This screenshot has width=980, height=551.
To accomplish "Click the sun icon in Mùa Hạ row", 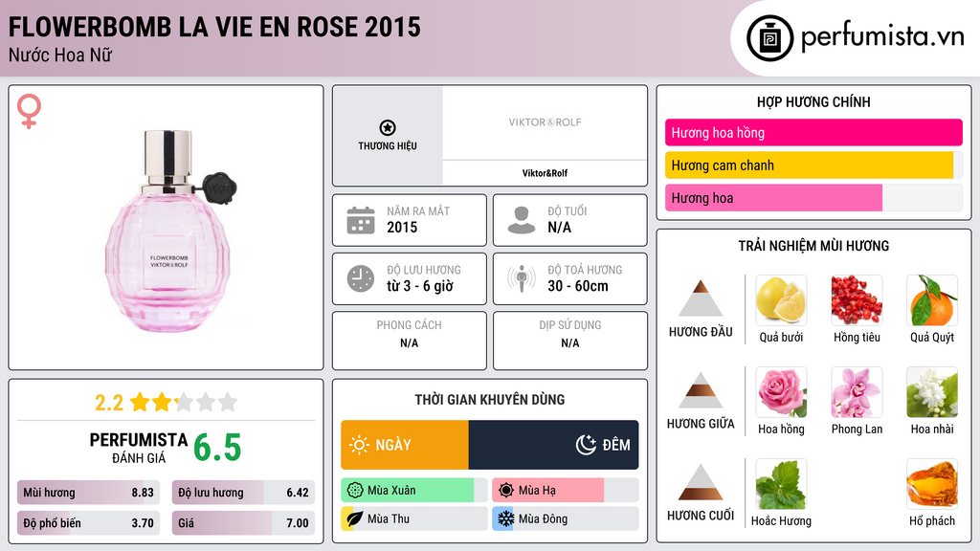I will 506,490.
